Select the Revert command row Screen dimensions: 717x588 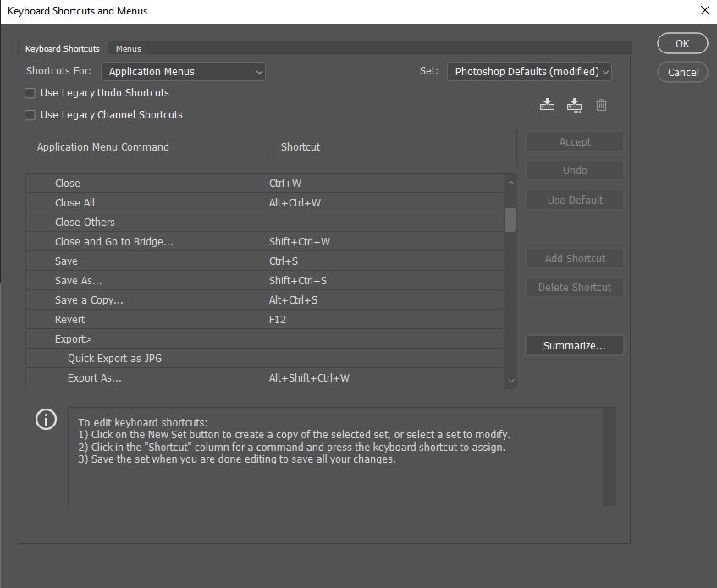264,320
